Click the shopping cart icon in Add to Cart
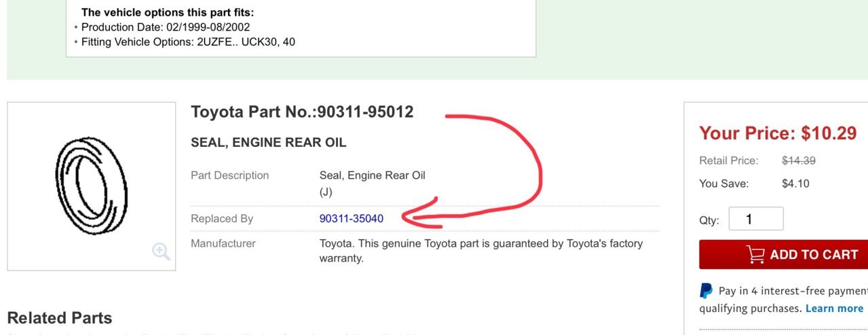Screen dimensions: 868x335 point(755,254)
